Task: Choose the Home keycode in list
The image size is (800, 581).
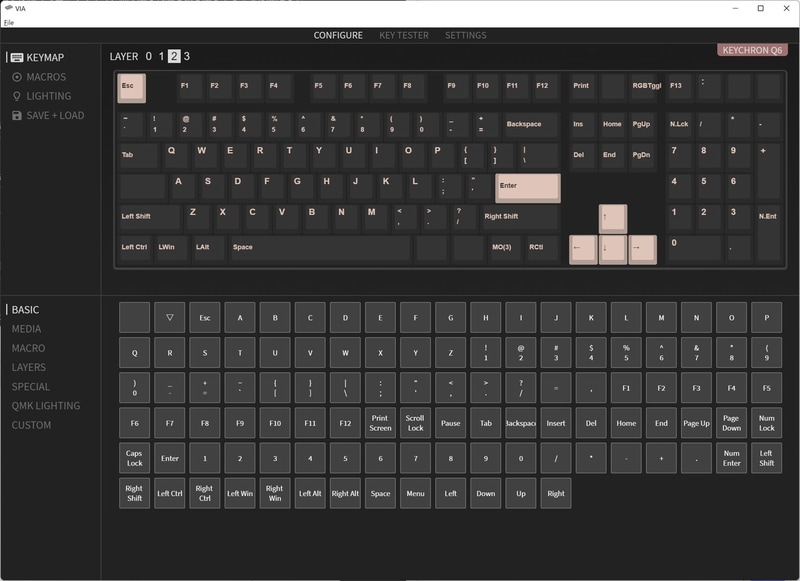Action: click(626, 423)
